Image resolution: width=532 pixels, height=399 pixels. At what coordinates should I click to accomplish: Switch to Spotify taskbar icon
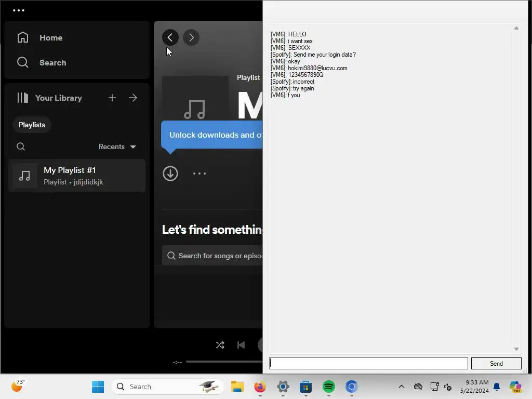(x=329, y=387)
